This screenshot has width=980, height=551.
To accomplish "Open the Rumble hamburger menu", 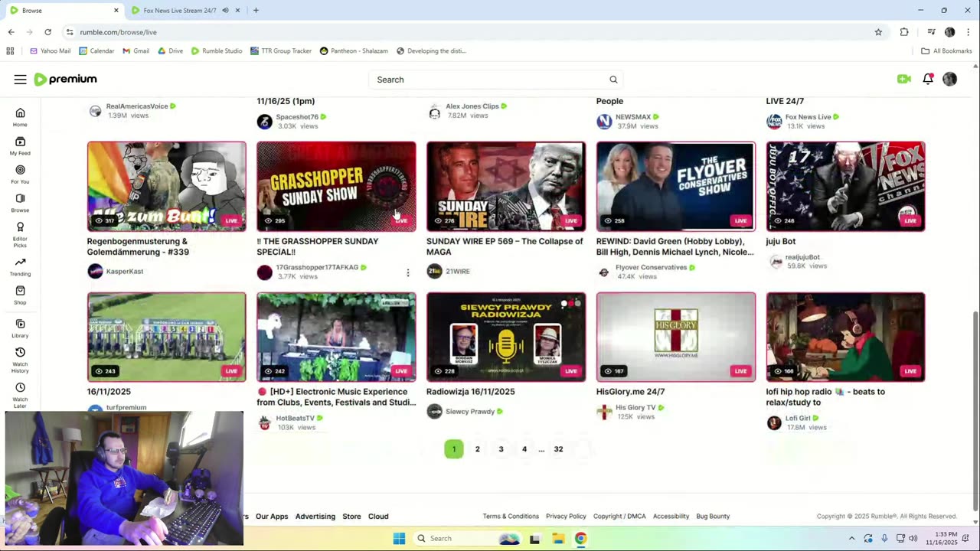I will pyautogui.click(x=20, y=80).
